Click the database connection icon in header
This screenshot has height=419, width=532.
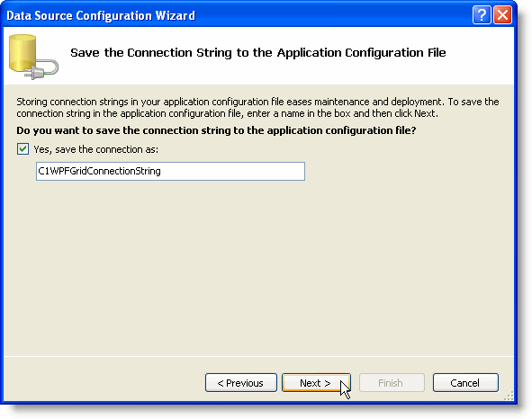coord(33,57)
